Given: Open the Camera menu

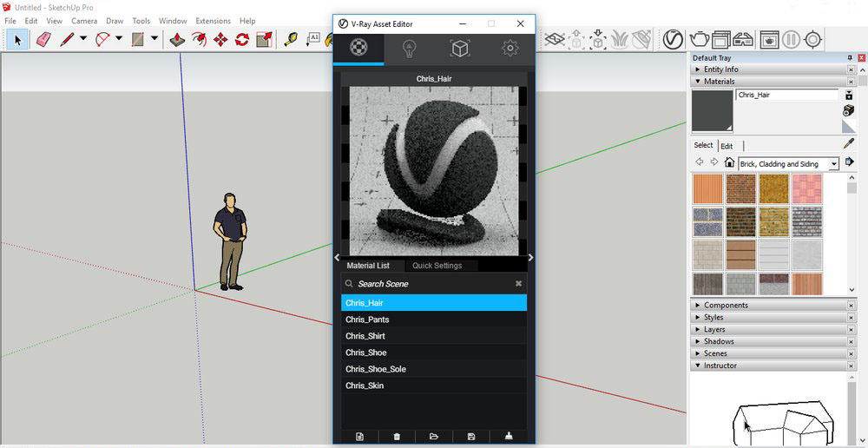Looking at the screenshot, I should coord(84,21).
